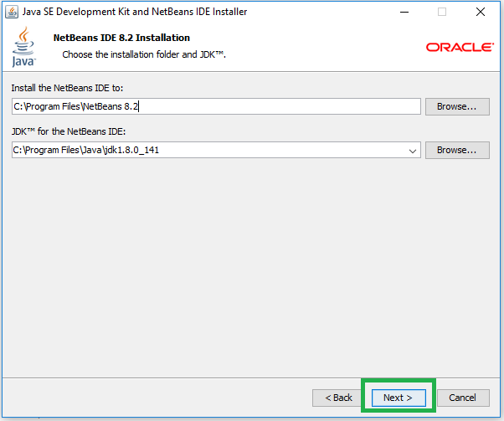Click the Oracle logo
This screenshot has height=421, width=504.
460,47
